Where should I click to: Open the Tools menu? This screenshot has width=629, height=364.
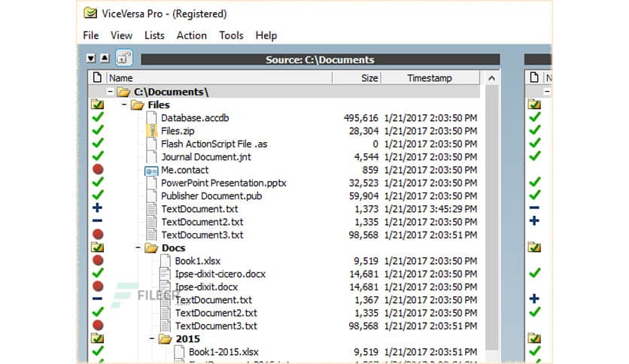pyautogui.click(x=231, y=35)
